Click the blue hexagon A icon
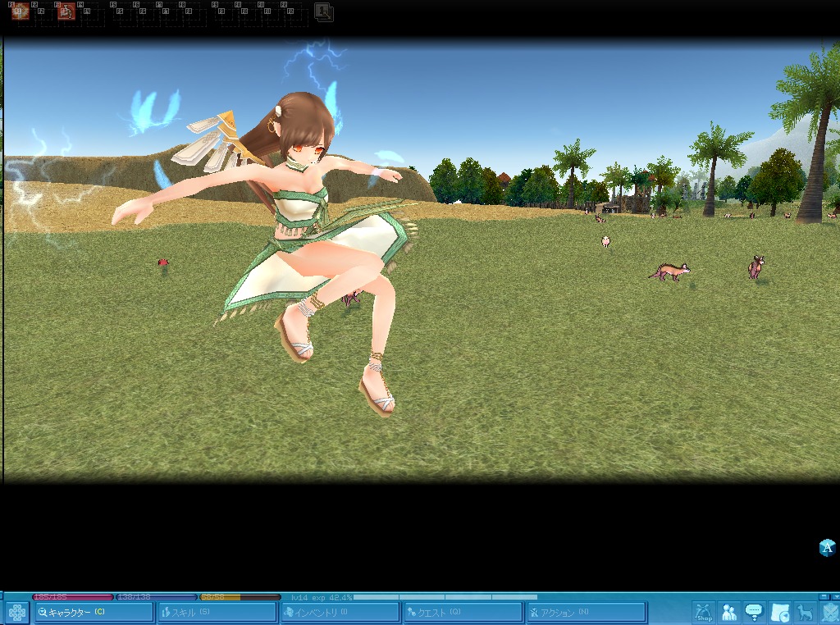 coord(828,547)
